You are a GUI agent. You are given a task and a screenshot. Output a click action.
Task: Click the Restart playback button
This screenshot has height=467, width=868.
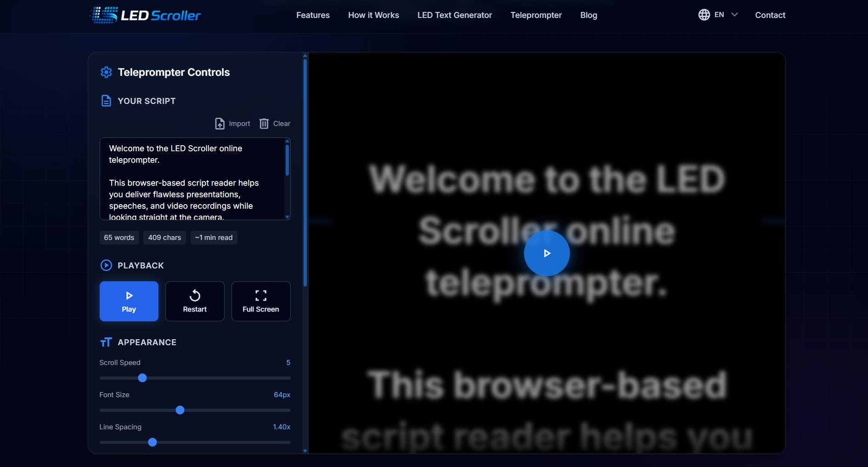point(195,301)
